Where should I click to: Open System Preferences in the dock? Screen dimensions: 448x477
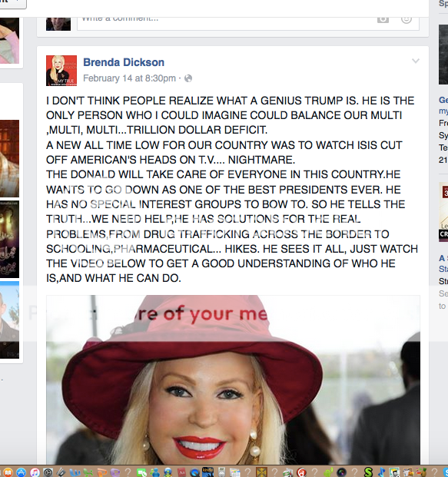(x=48, y=472)
